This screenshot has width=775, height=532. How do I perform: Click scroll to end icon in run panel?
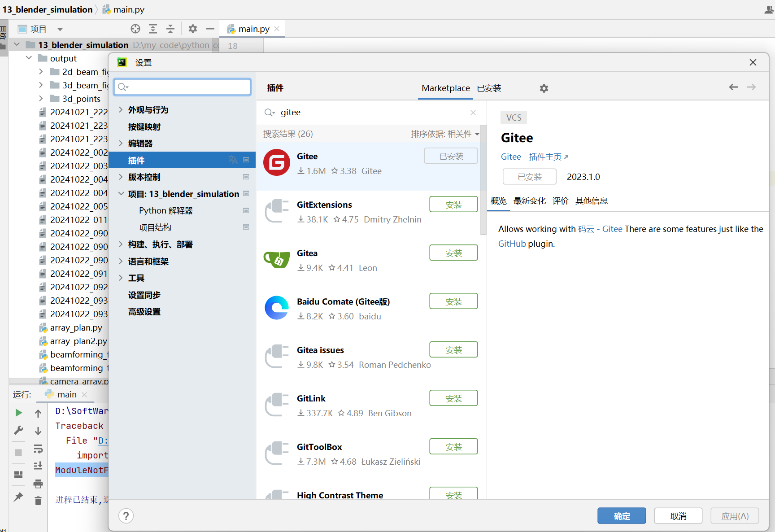[x=38, y=466]
